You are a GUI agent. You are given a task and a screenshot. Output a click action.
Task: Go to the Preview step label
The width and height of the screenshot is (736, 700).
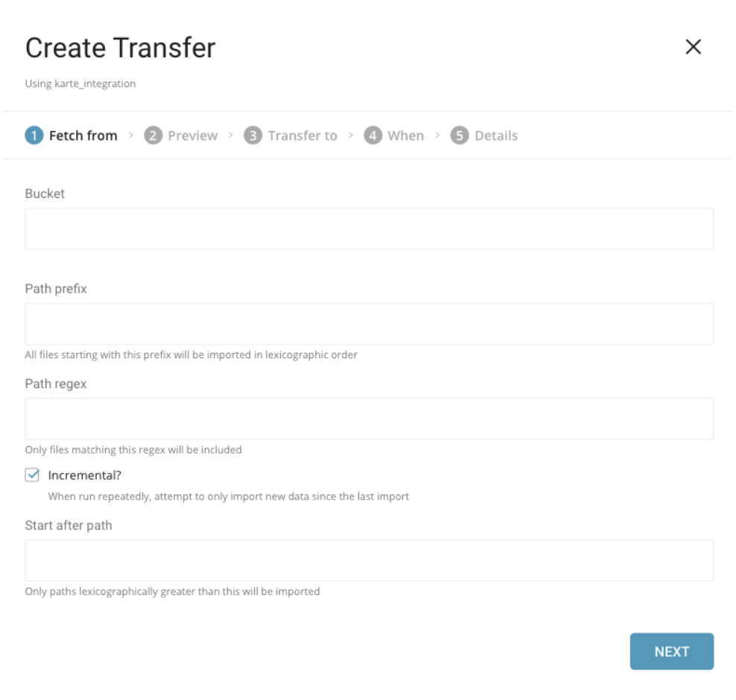(x=192, y=136)
